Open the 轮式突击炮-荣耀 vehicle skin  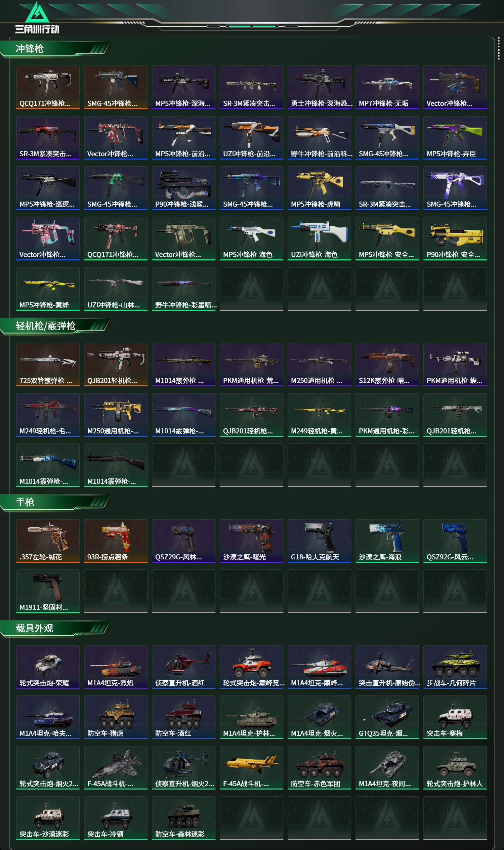(x=48, y=667)
